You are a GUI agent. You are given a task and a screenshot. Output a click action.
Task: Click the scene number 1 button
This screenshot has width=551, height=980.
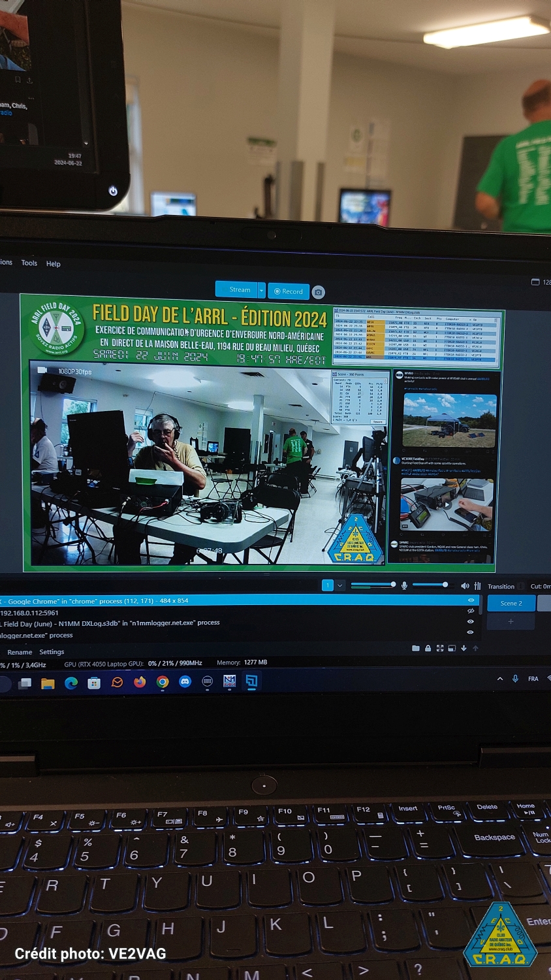coord(328,585)
